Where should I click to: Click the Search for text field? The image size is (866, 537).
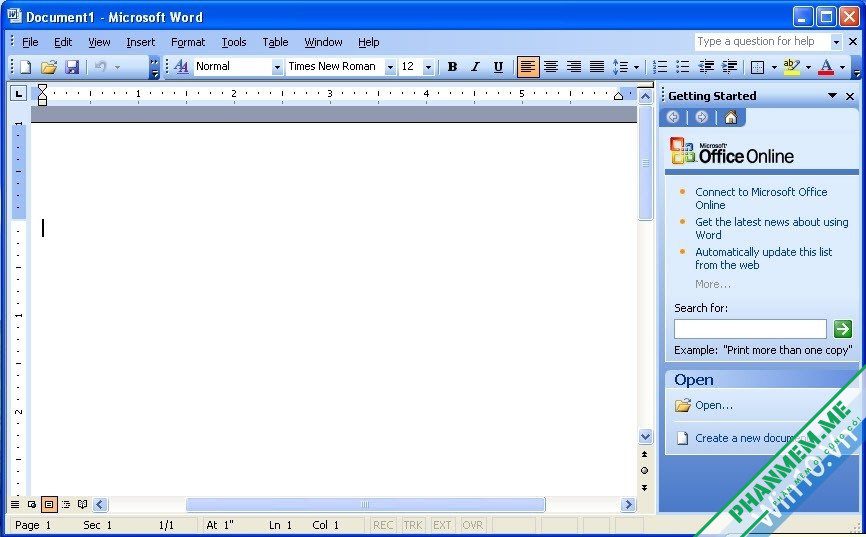(750, 329)
